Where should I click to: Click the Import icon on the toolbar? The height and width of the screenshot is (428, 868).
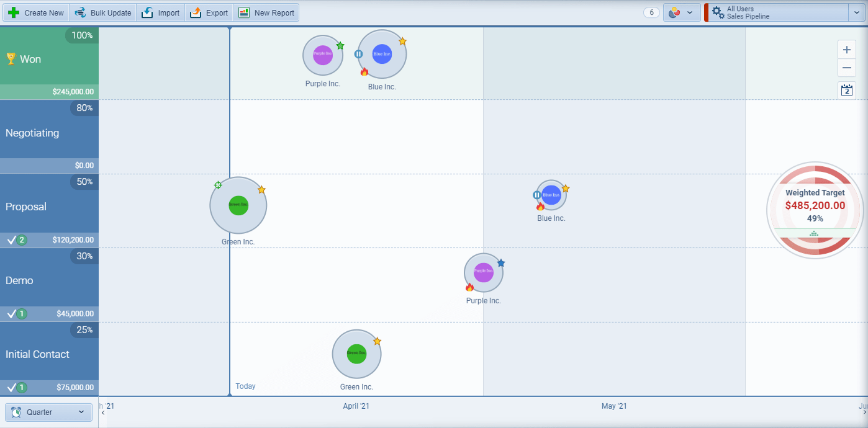[x=147, y=12]
